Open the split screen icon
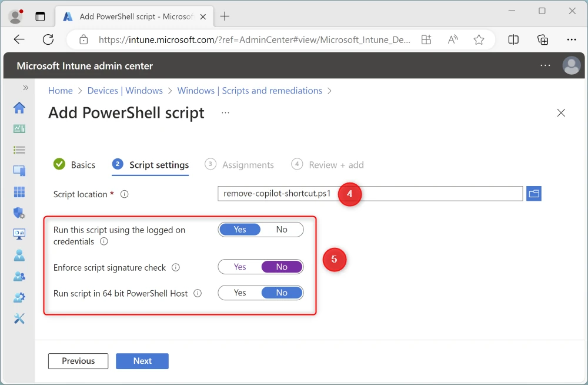Screen dimensions: 588x385 tap(513, 39)
